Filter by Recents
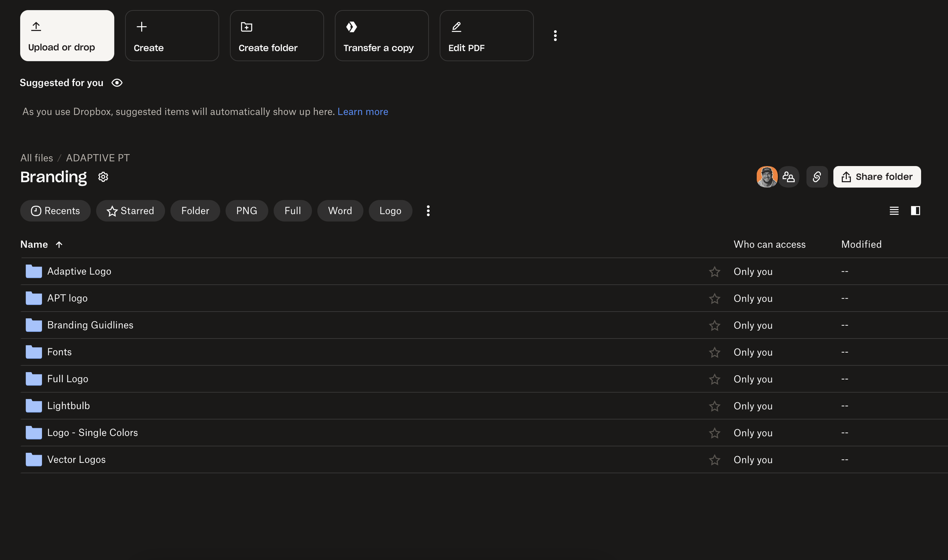 55,211
